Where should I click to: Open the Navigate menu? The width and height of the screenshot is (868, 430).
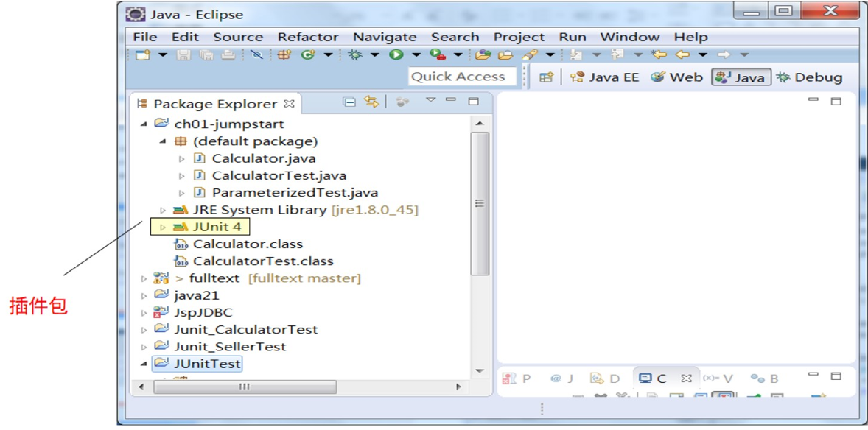coord(385,37)
